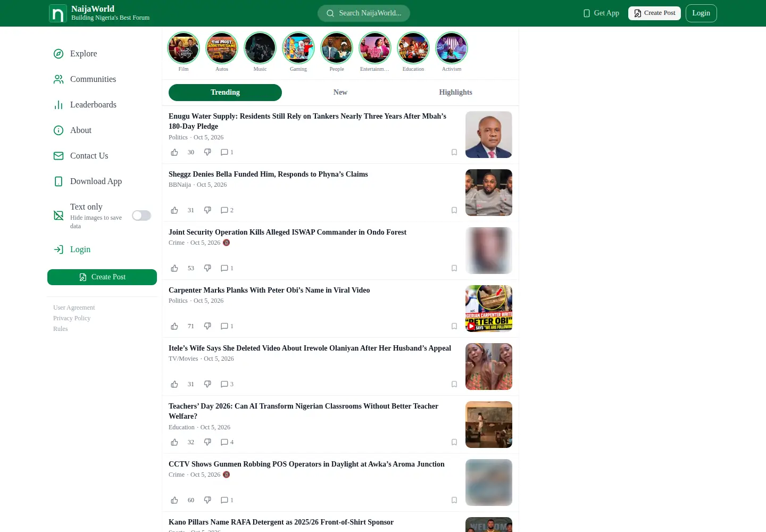Open the People stories circle
Image resolution: width=766 pixels, height=532 pixels.
point(337,48)
